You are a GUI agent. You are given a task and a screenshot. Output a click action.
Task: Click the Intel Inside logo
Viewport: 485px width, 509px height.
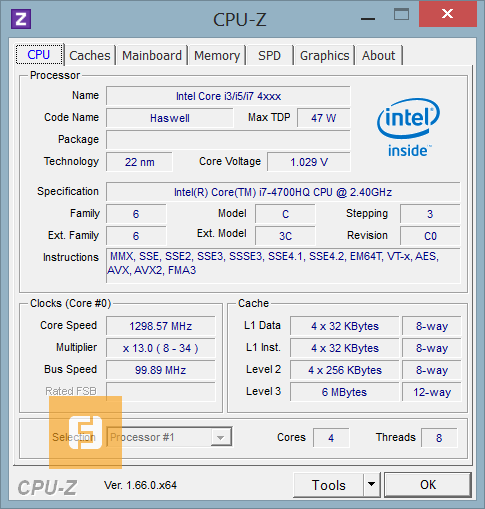408,128
